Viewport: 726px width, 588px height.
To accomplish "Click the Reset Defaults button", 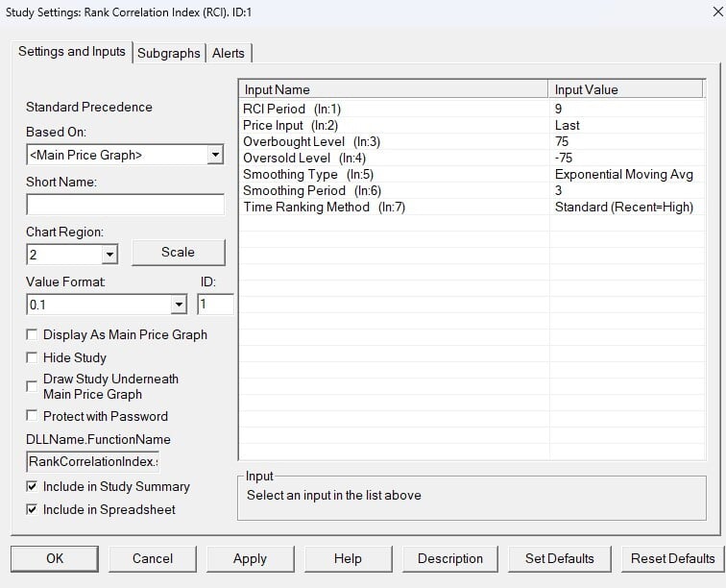I will (673, 558).
